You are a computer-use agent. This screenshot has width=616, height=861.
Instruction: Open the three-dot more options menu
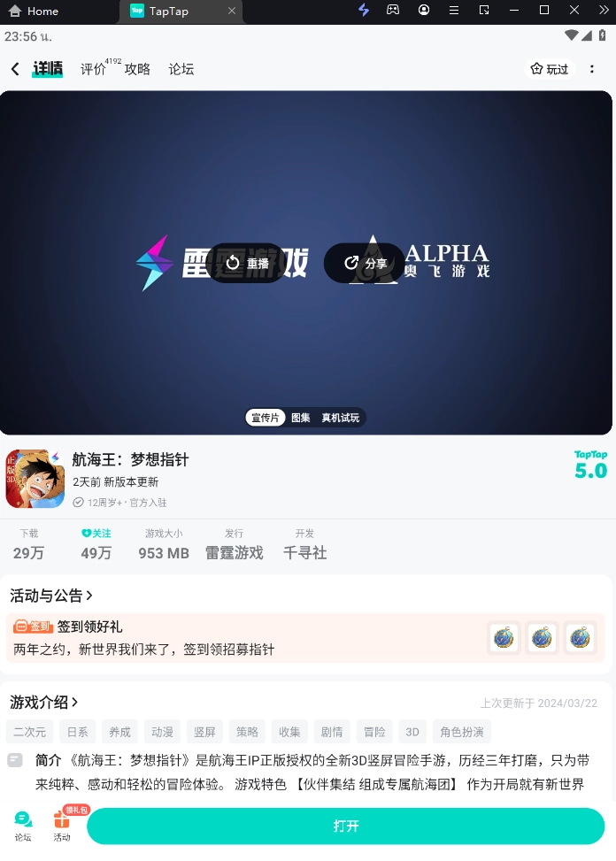pyautogui.click(x=591, y=69)
